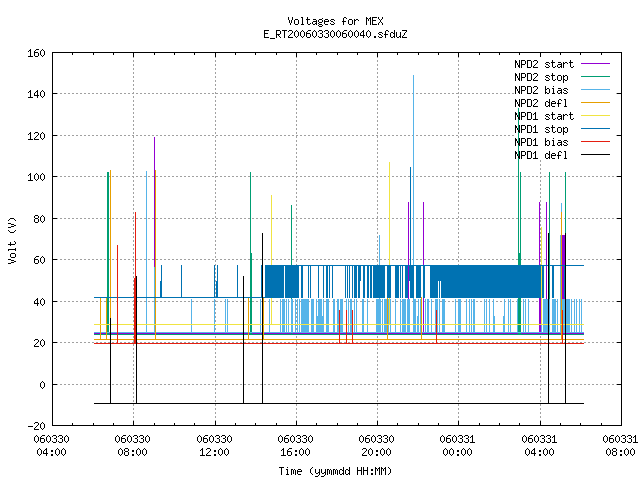The image size is (640, 480).
Task: Select the 'NPD2 start' legend label
Action: coord(544,64)
